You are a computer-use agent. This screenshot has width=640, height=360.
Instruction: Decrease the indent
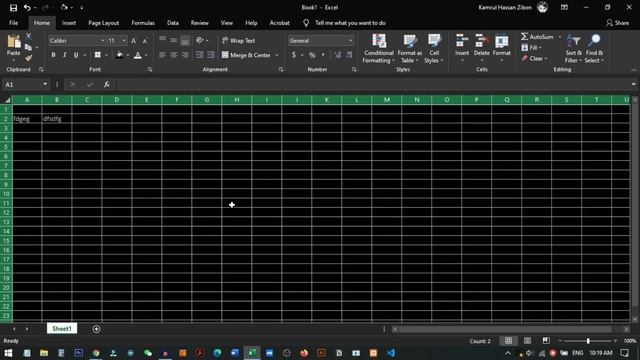click(199, 55)
